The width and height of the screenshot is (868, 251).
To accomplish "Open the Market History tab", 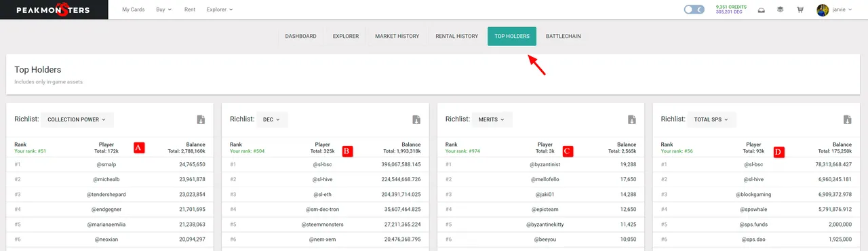I will point(397,36).
